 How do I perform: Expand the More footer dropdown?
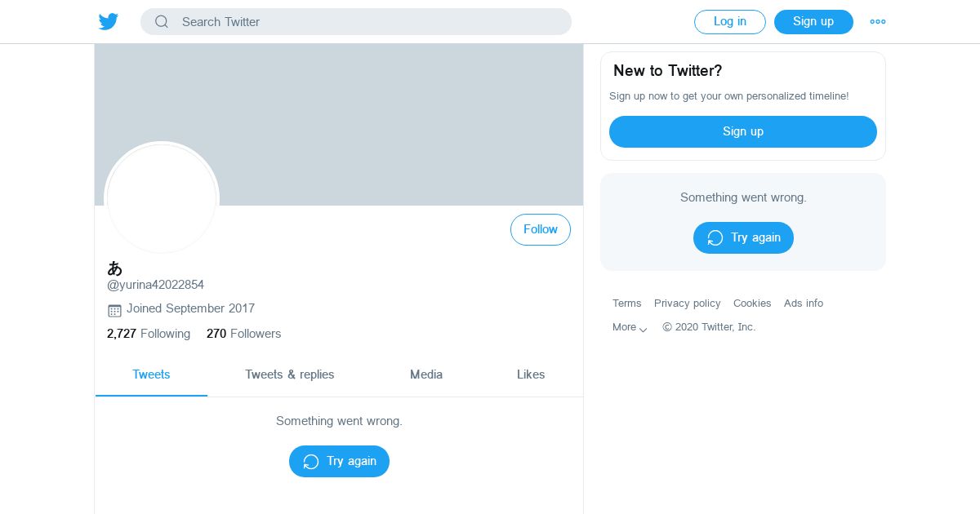630,327
